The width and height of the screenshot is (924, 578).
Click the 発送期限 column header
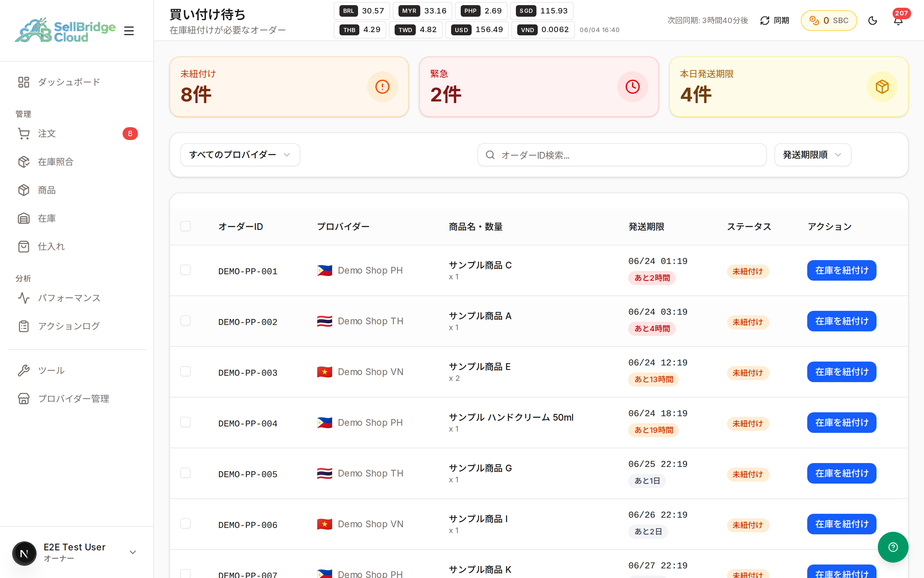(646, 227)
